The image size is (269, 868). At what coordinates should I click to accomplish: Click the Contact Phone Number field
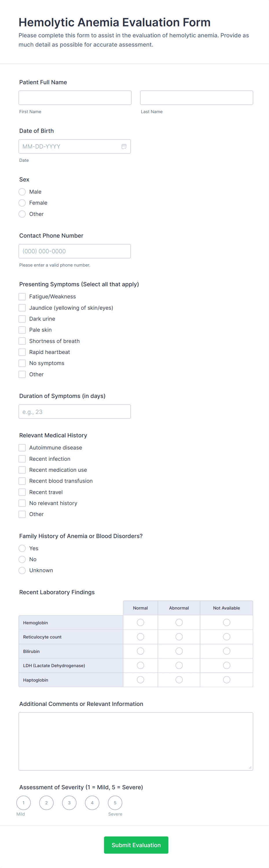coord(75,251)
